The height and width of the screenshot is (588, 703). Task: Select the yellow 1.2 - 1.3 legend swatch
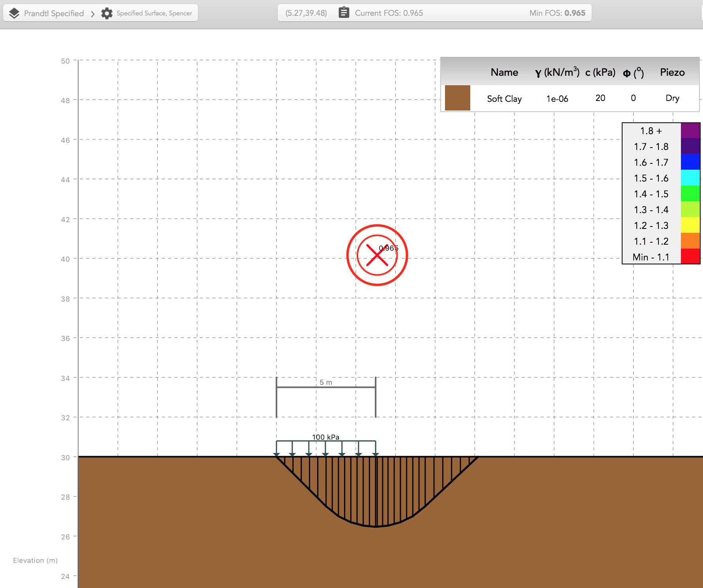[690, 225]
